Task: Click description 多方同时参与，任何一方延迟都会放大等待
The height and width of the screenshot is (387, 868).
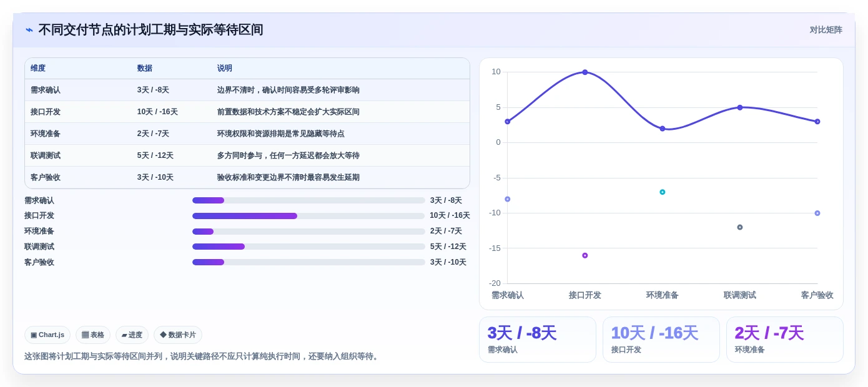Action: tap(289, 155)
